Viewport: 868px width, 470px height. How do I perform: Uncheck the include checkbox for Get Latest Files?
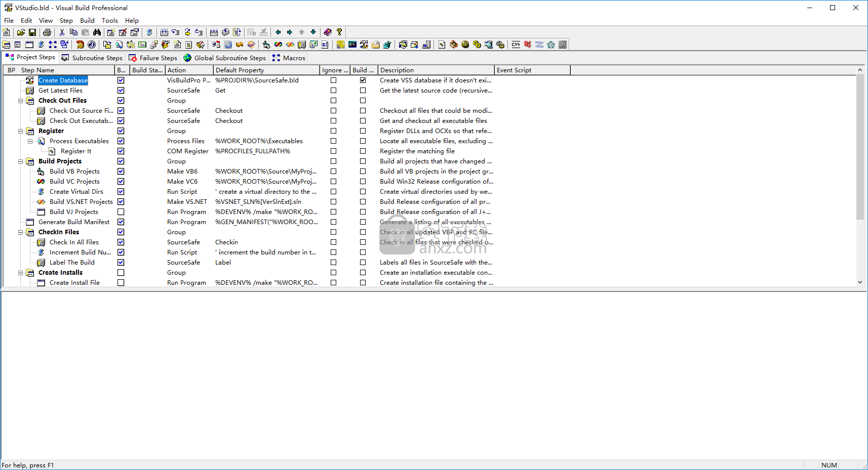pyautogui.click(x=121, y=90)
